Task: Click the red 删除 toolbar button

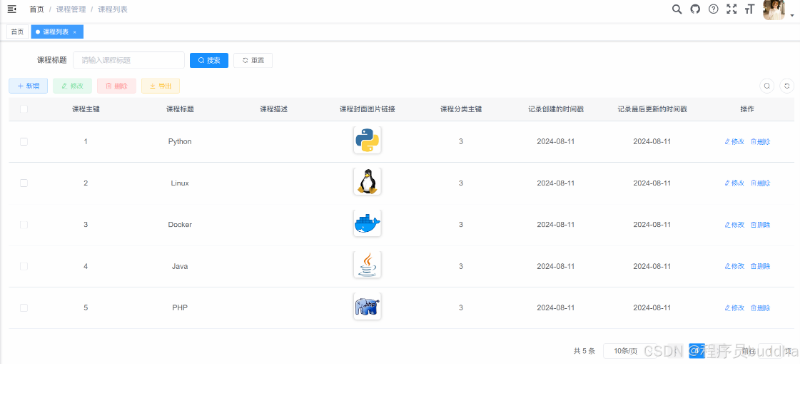Action: click(x=116, y=86)
